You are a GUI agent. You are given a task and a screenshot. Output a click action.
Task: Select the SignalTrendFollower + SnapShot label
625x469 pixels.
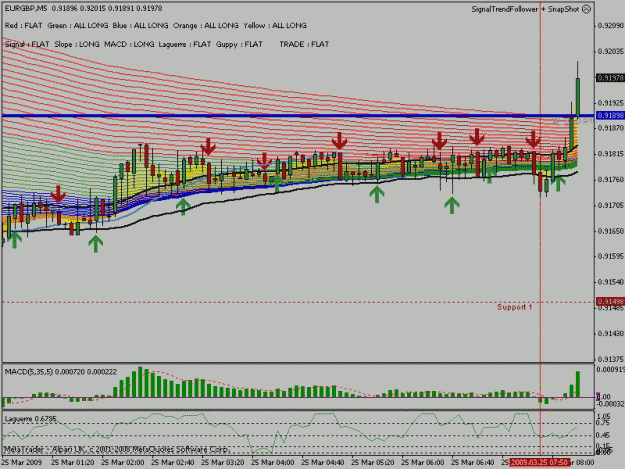click(525, 9)
